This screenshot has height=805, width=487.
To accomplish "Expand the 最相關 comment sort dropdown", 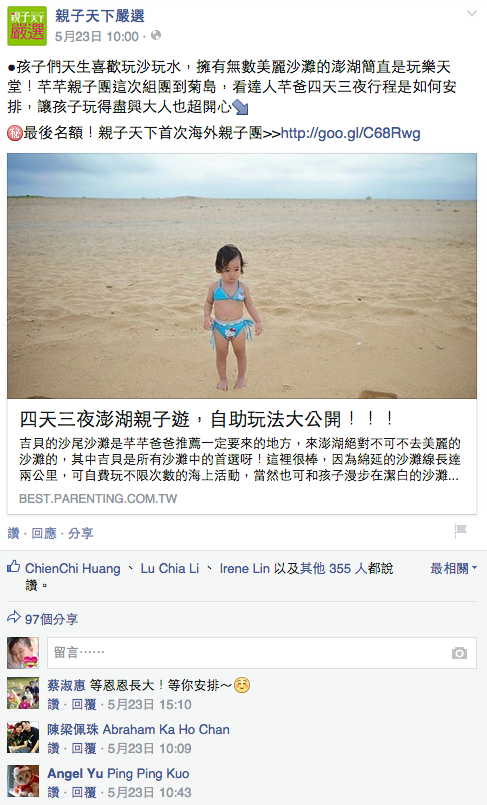I will point(453,568).
